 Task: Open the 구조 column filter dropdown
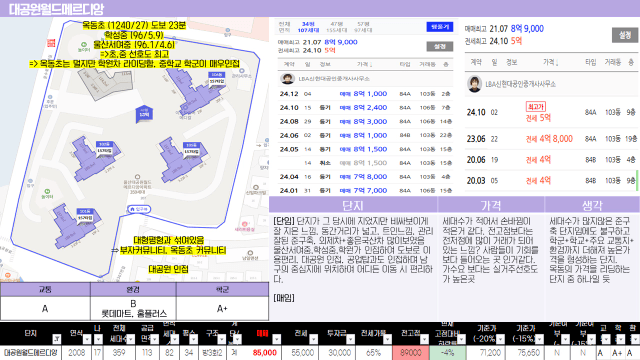pos(221,339)
